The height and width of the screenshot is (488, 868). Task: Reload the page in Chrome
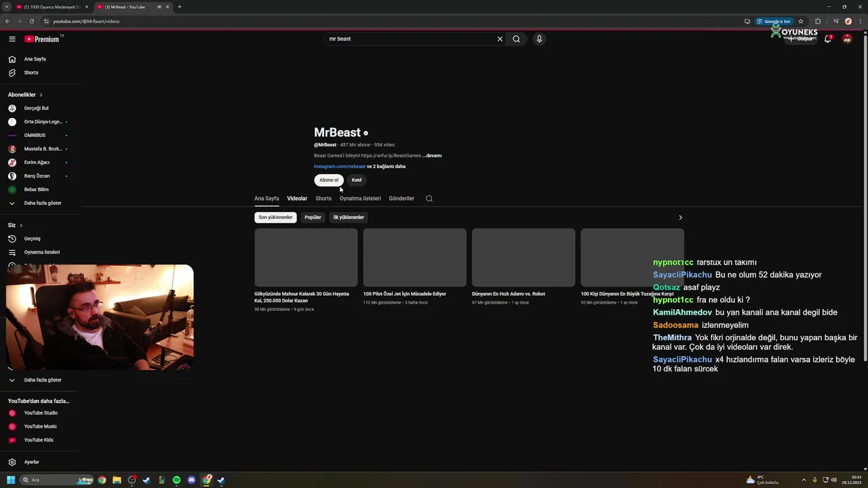tap(31, 21)
